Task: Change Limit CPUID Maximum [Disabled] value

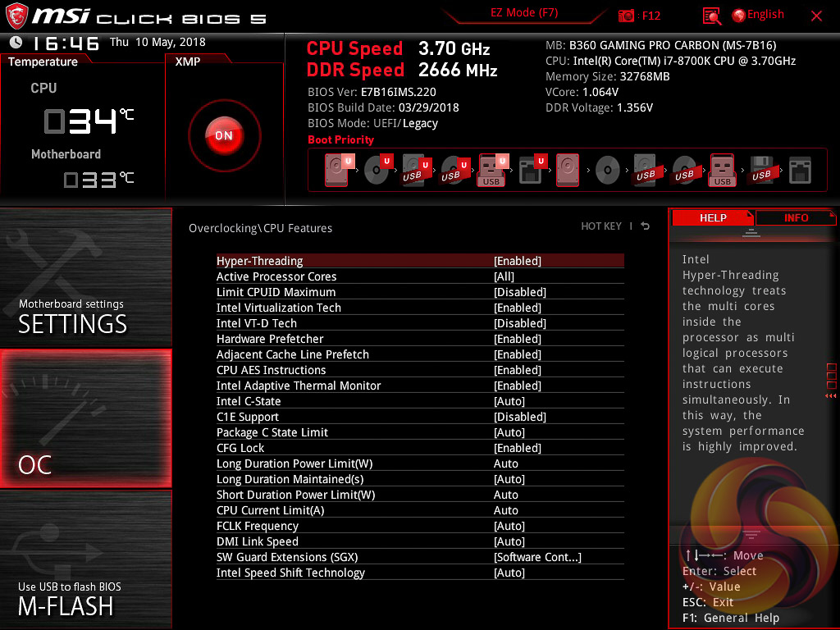Action: pyautogui.click(x=519, y=292)
